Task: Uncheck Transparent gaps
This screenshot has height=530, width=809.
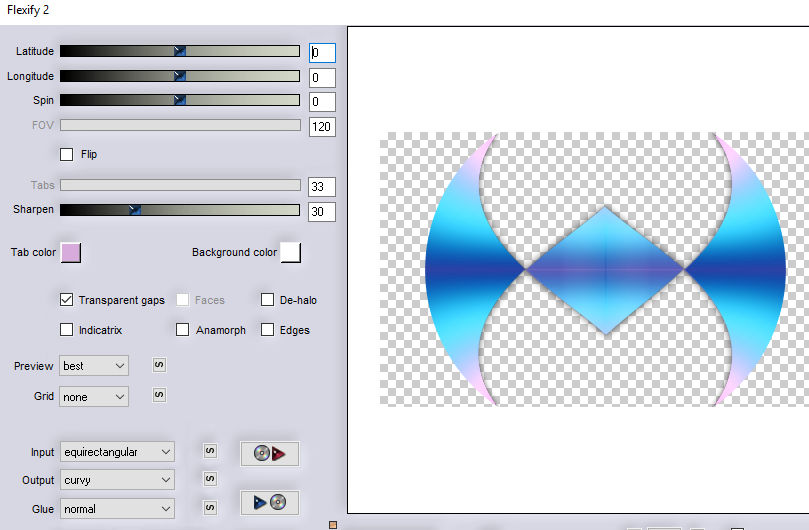Action: (x=67, y=300)
